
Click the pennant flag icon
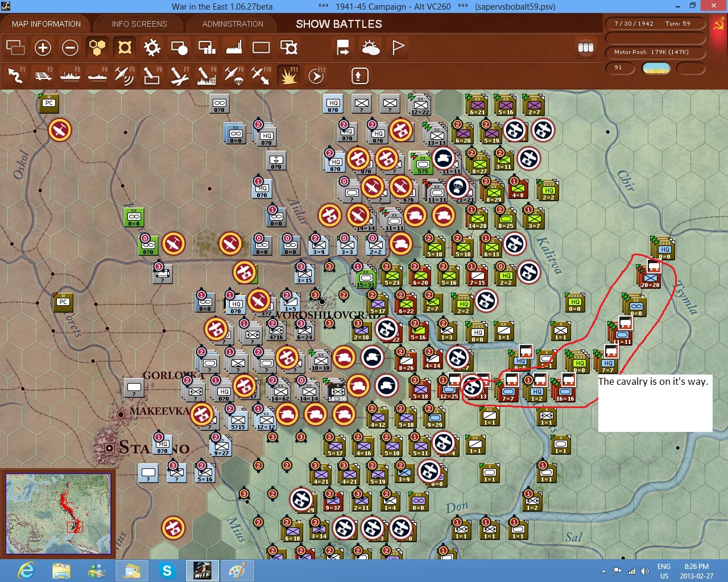[398, 48]
